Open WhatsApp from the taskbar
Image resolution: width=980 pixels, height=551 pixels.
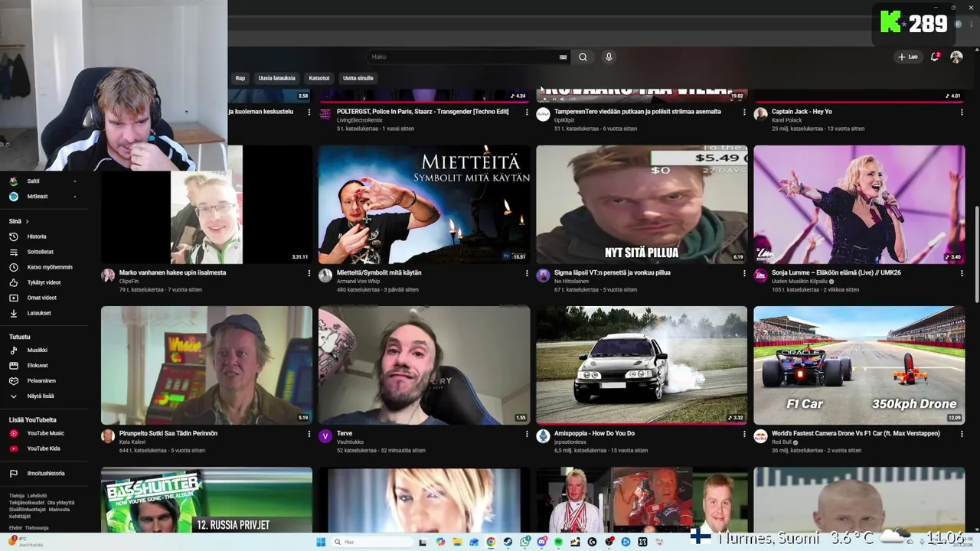coord(525,542)
